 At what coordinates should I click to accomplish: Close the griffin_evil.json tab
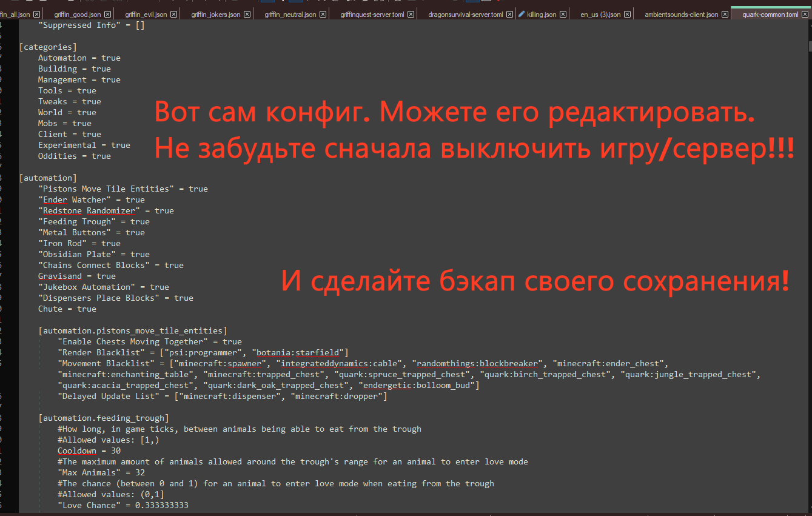[173, 14]
